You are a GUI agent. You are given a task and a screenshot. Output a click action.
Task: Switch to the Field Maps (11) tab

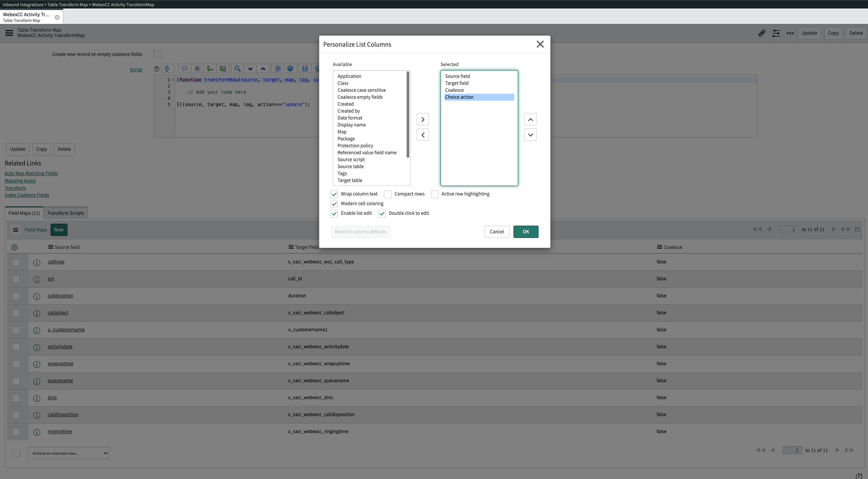[24, 213]
